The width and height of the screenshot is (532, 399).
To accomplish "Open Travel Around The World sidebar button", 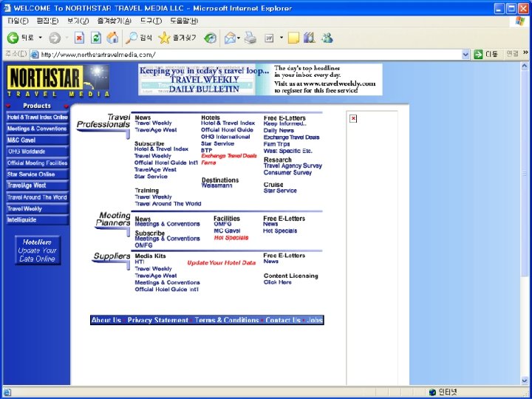I will (38, 197).
